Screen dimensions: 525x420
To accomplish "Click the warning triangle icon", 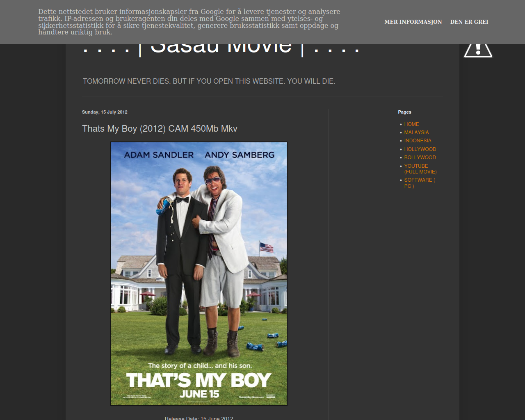I will (x=478, y=50).
